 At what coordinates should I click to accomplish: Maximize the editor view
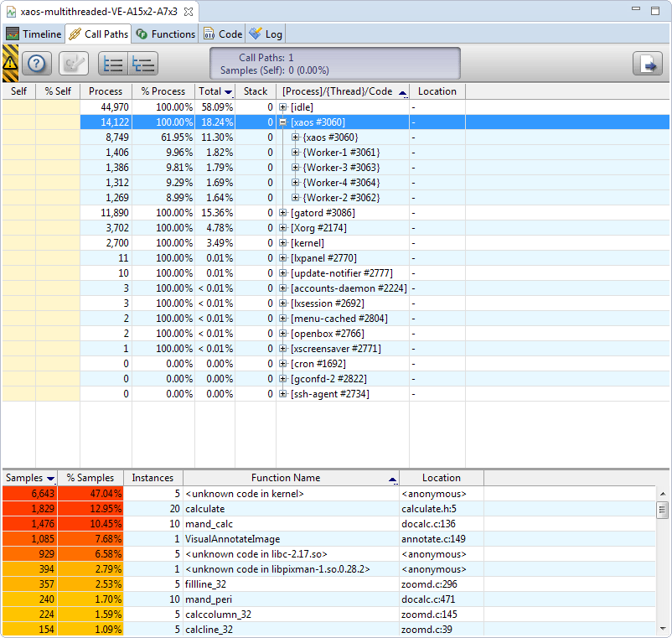[x=655, y=11]
